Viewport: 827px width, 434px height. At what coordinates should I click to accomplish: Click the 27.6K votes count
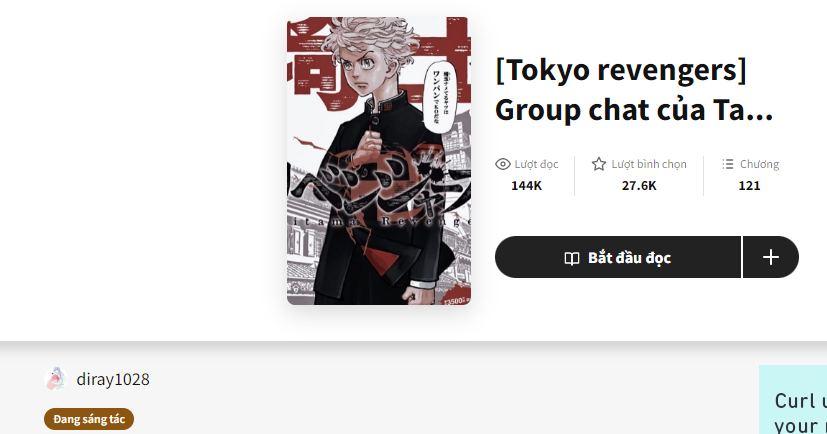(x=639, y=186)
